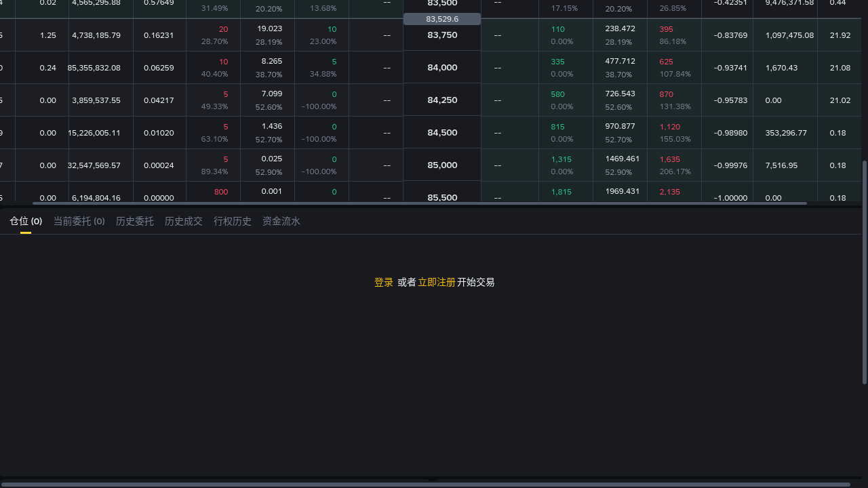
Task: Click put ask 395 with 86.18%
Action: pos(674,35)
